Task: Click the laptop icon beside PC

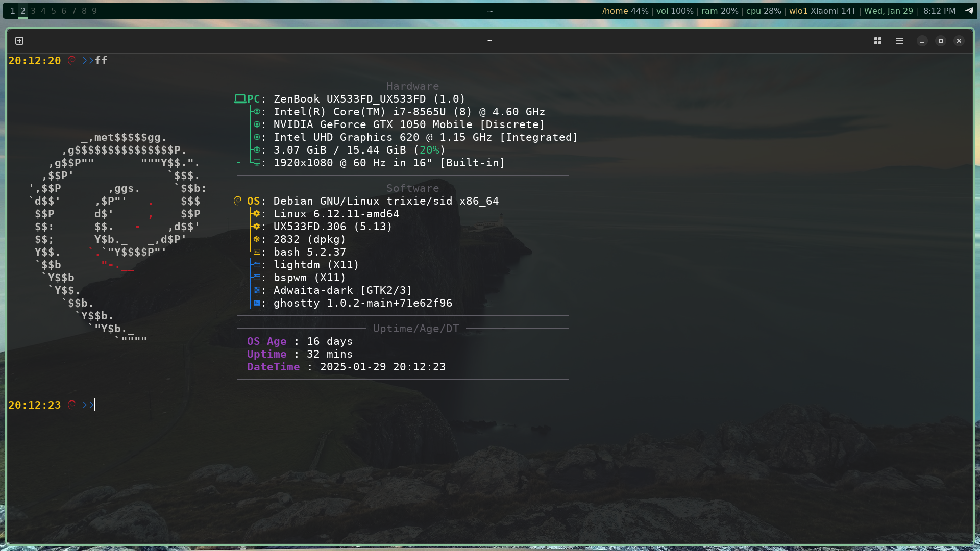Action: click(240, 99)
